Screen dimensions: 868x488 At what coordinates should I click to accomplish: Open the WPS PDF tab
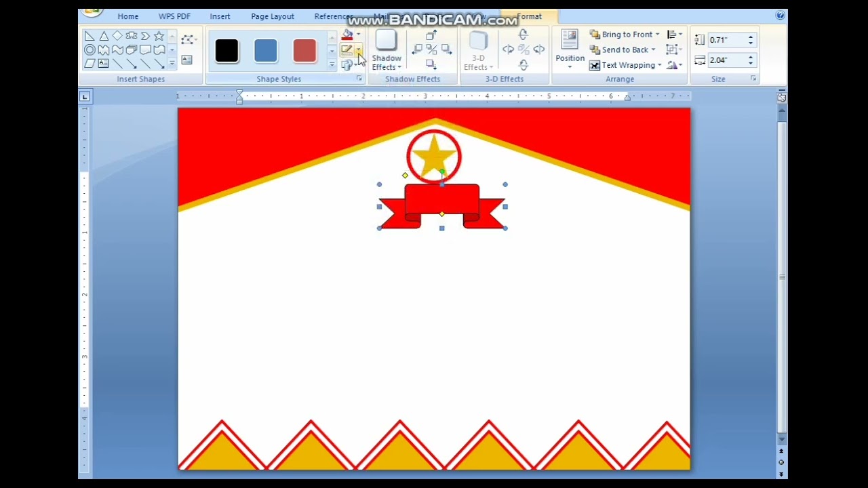click(174, 16)
